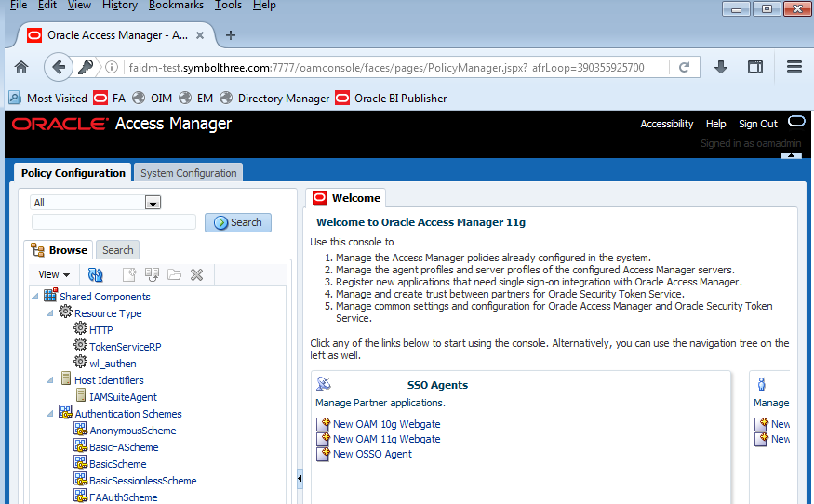Collapse the Authentication Schemes node
Viewport: 814px width, 504px height.
(x=50, y=414)
